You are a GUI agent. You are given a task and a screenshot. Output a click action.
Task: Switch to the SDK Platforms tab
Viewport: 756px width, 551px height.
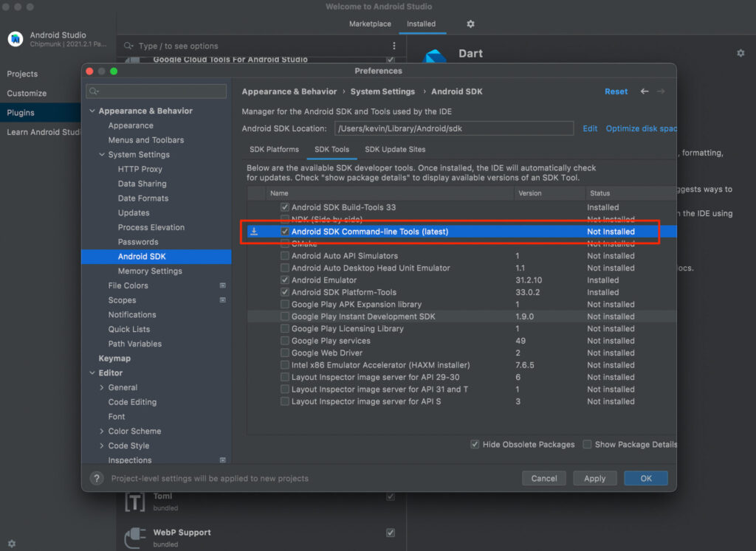point(274,149)
